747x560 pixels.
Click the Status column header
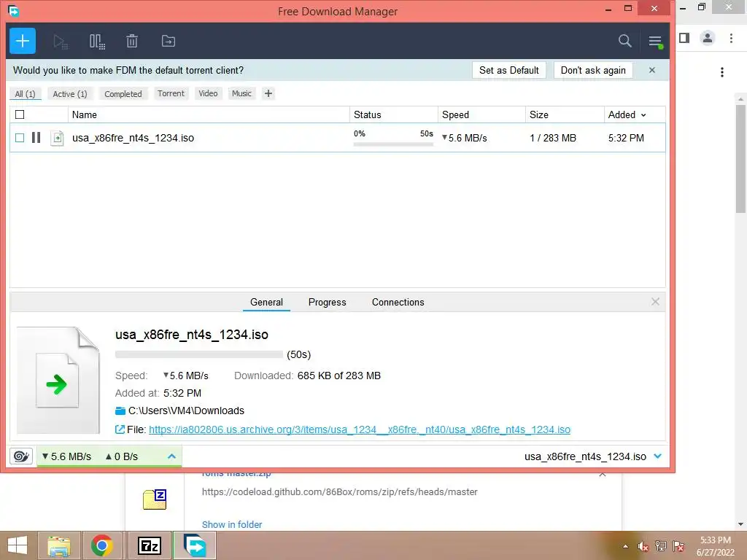393,114
